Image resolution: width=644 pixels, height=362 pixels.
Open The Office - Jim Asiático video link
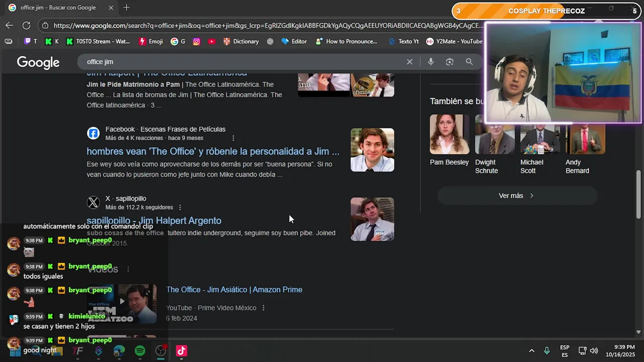(x=234, y=290)
